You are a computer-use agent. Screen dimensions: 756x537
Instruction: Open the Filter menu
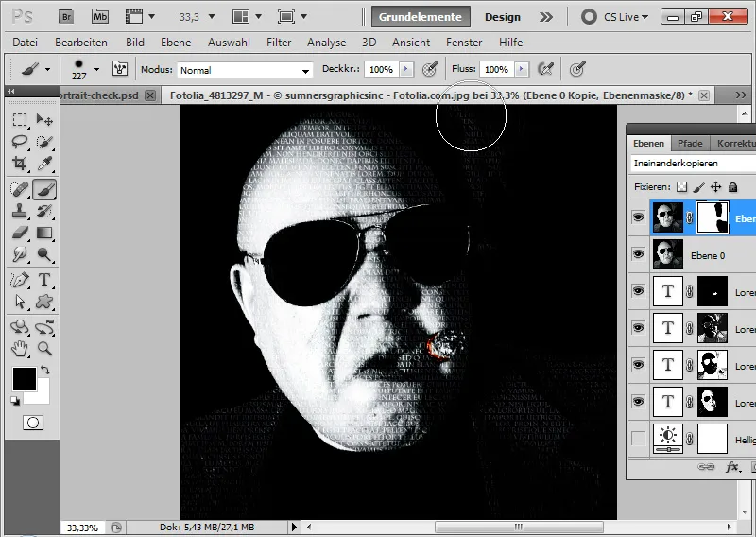(x=279, y=43)
